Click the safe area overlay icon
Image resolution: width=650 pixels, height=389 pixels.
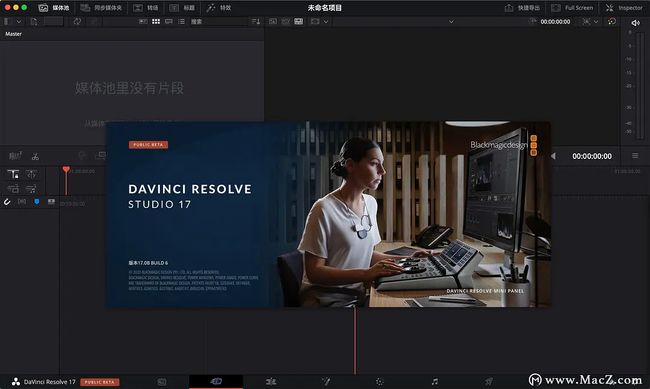tap(315, 22)
